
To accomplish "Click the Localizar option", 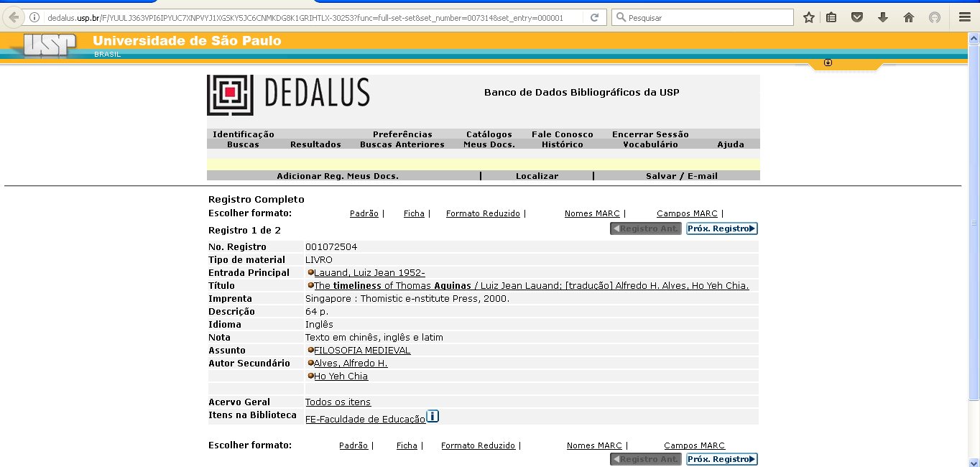I will 537,176.
